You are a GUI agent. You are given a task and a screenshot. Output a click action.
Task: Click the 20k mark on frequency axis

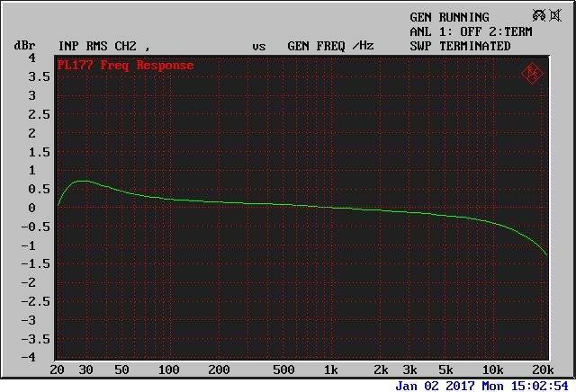click(x=543, y=370)
